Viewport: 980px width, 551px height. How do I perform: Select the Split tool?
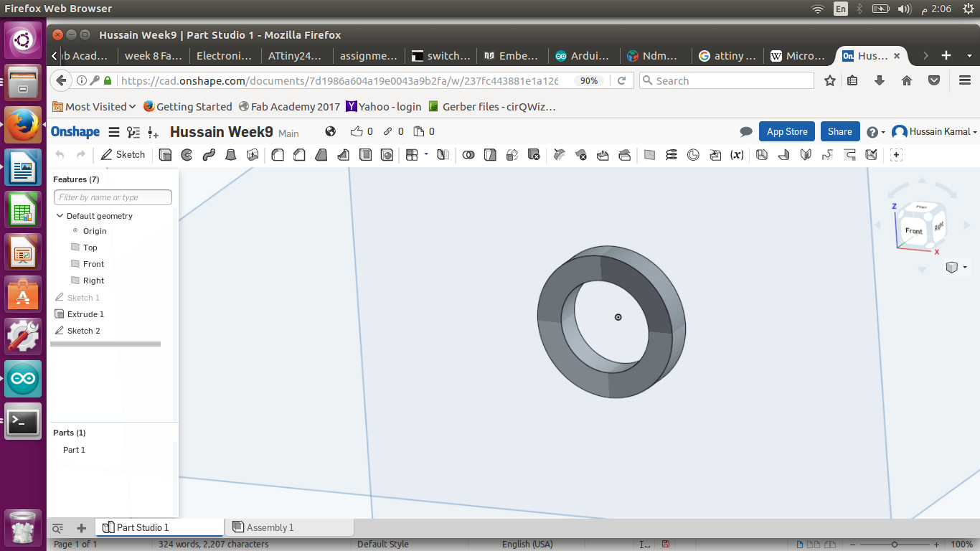pyautogui.click(x=490, y=154)
